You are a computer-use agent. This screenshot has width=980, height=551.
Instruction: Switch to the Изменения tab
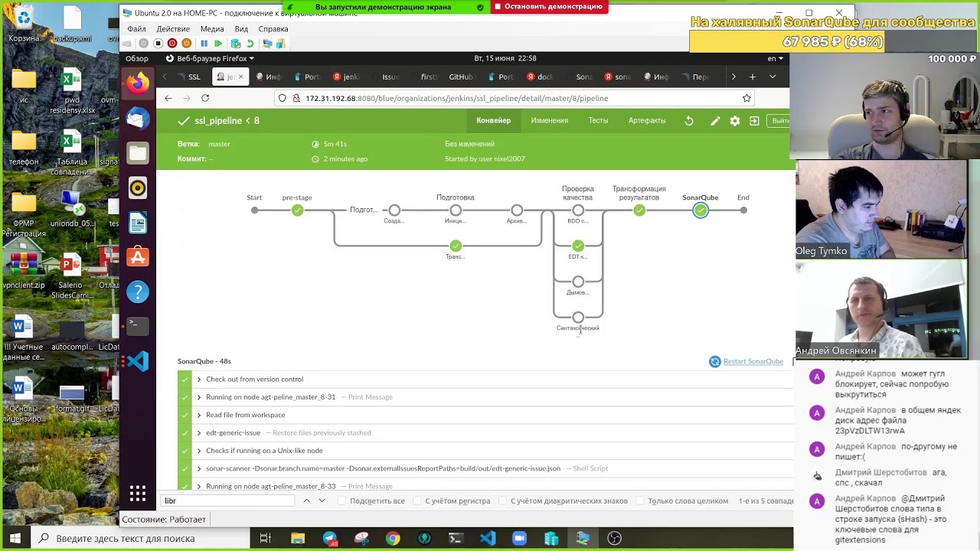(x=550, y=120)
